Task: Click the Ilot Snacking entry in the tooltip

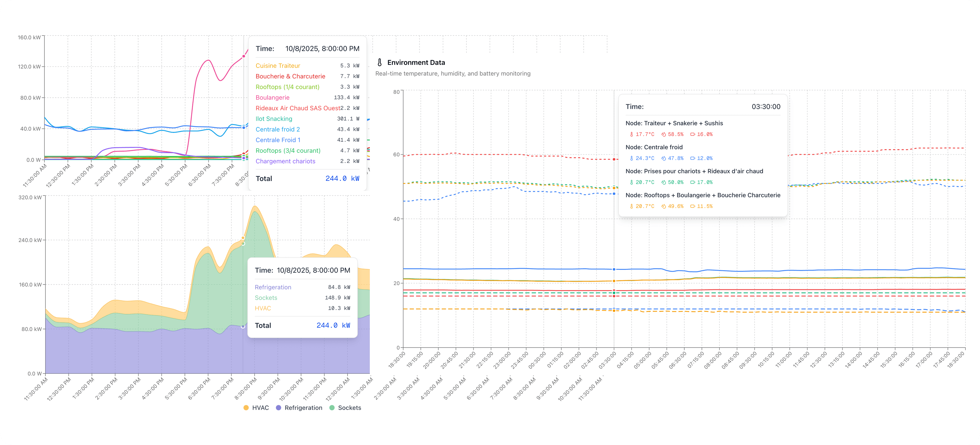Action: pos(274,119)
